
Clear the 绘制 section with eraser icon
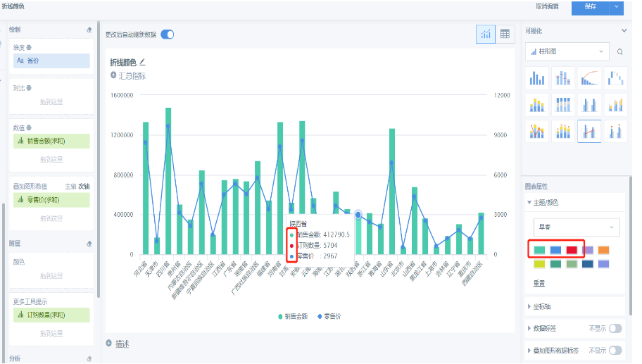(89, 30)
